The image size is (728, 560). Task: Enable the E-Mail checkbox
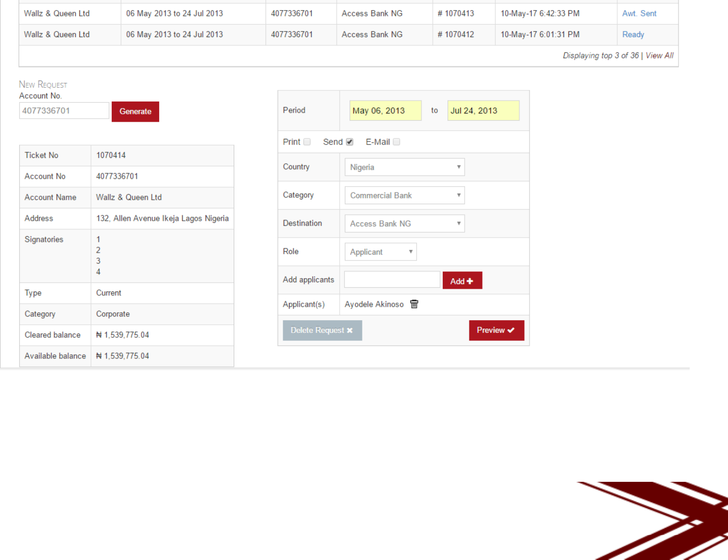point(396,142)
